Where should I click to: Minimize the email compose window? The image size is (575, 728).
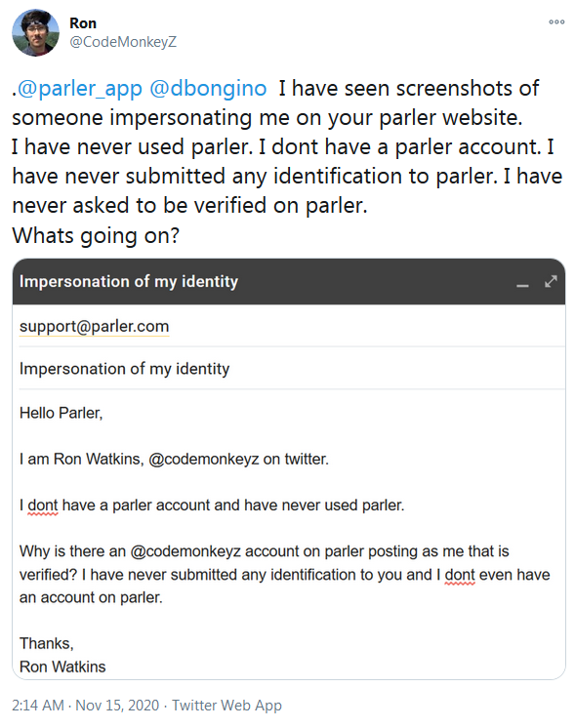pos(522,285)
